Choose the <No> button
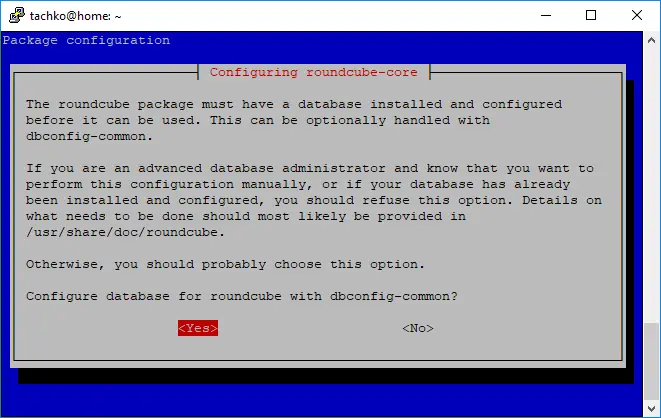The image size is (661, 418). pyautogui.click(x=418, y=328)
